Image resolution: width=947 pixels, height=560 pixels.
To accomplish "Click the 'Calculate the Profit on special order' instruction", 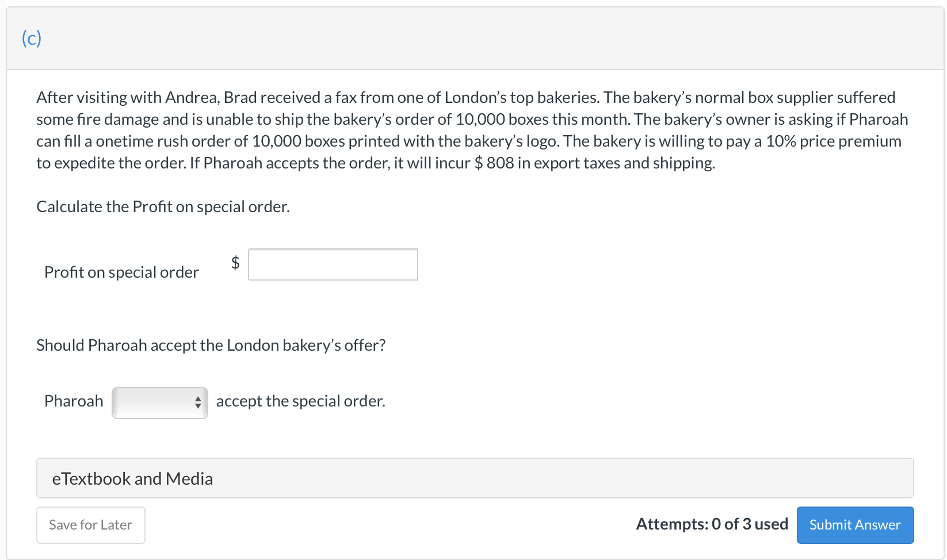I will [163, 206].
